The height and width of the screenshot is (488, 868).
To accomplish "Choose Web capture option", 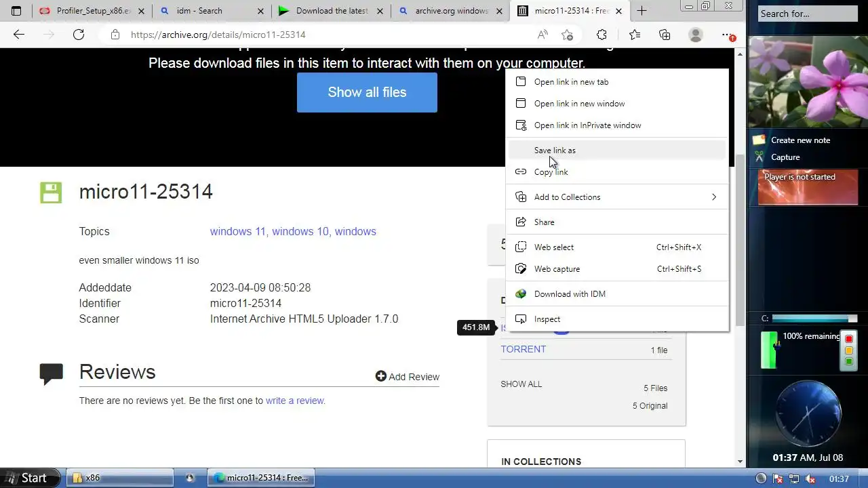I will [617, 269].
